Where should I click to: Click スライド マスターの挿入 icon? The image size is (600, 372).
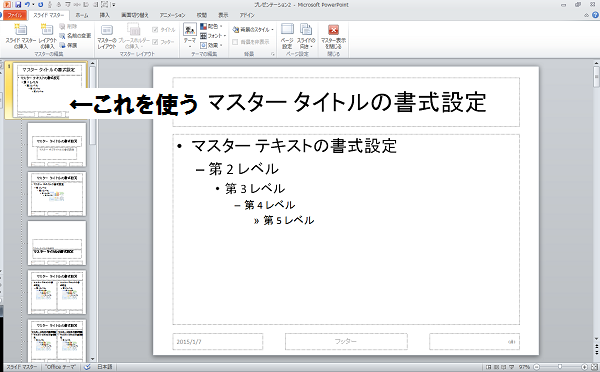tap(21, 36)
